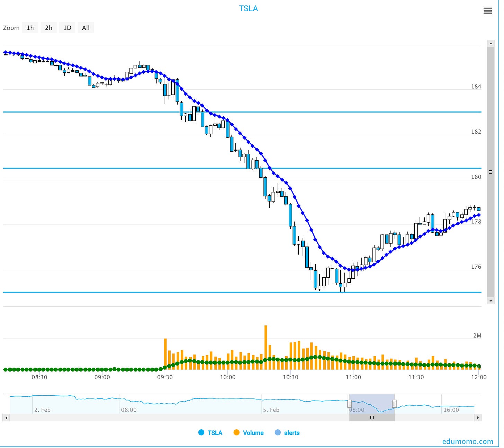Click the navigator right range handle
This screenshot has height=448, width=504.
[394, 404]
